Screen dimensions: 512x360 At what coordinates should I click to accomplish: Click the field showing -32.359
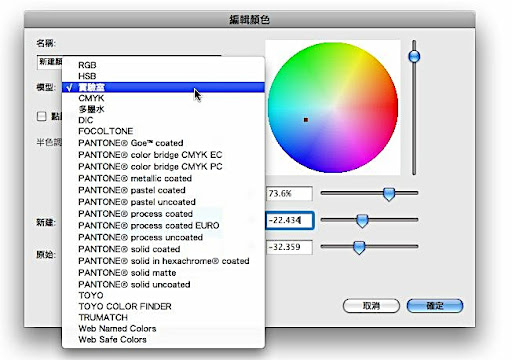(x=289, y=247)
